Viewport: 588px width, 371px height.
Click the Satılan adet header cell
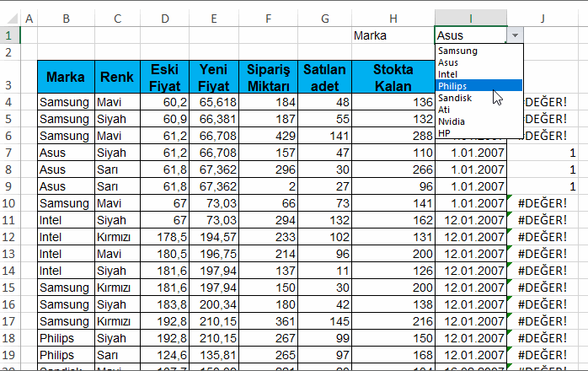coord(325,77)
